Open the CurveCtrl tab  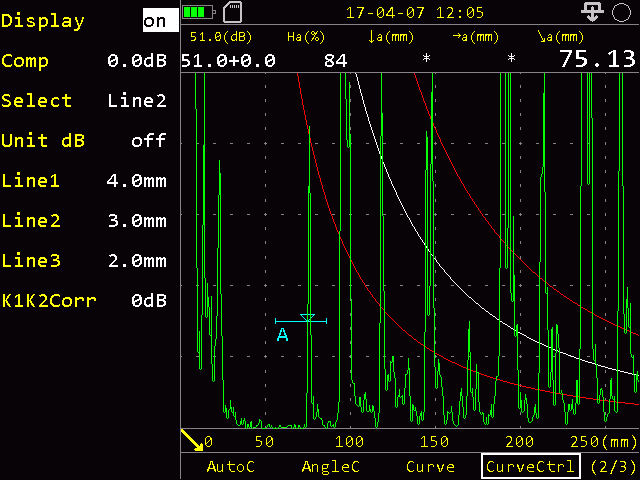[x=531, y=466]
